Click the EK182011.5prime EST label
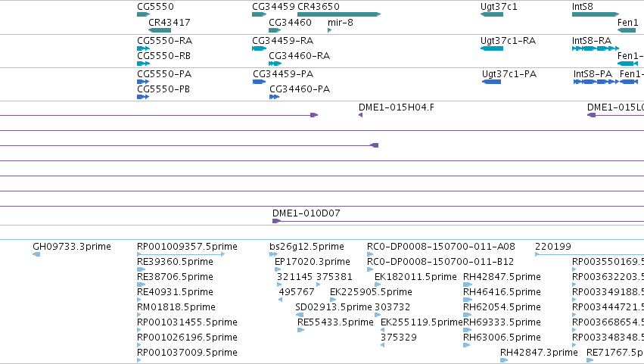The height and width of the screenshot is (364, 644). pyautogui.click(x=415, y=277)
